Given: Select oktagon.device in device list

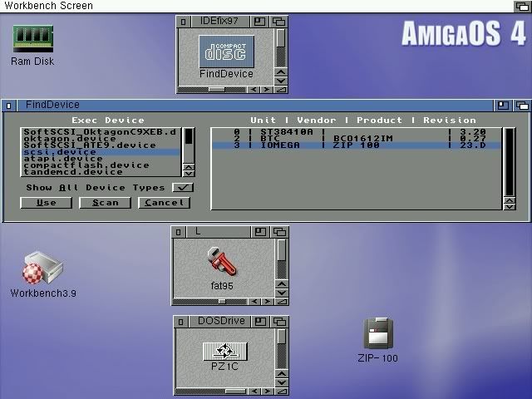Looking at the screenshot, I should point(101,139).
